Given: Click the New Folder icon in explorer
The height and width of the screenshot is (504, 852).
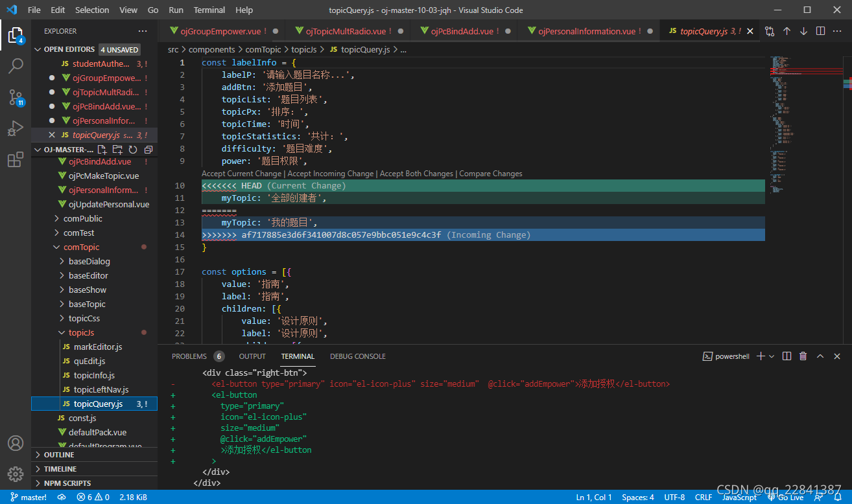Looking at the screenshot, I should (118, 150).
